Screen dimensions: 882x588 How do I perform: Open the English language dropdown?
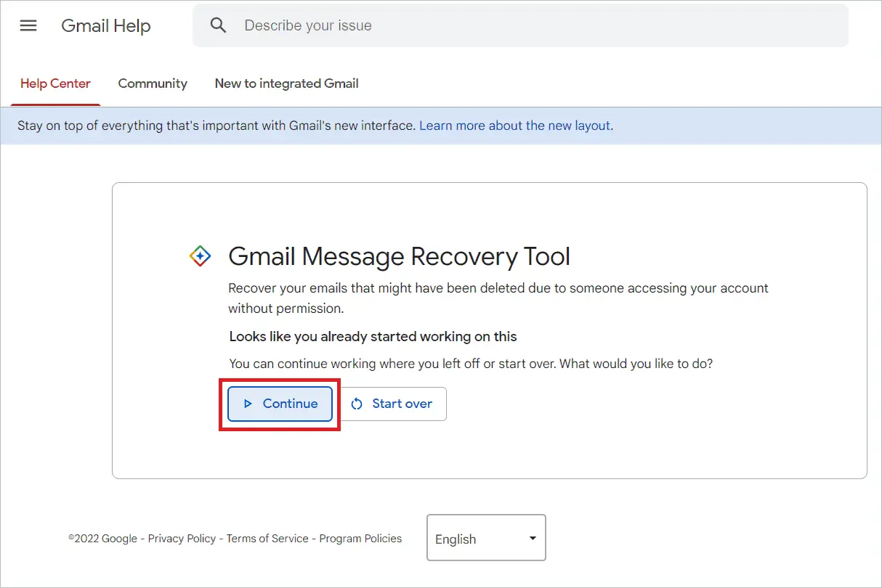[486, 538]
